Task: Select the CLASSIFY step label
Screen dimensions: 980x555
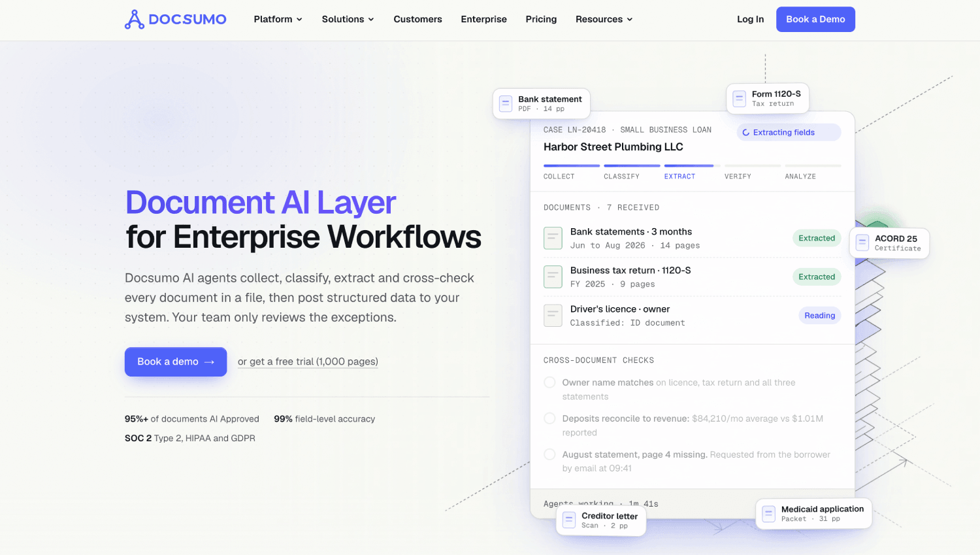Action: tap(621, 177)
